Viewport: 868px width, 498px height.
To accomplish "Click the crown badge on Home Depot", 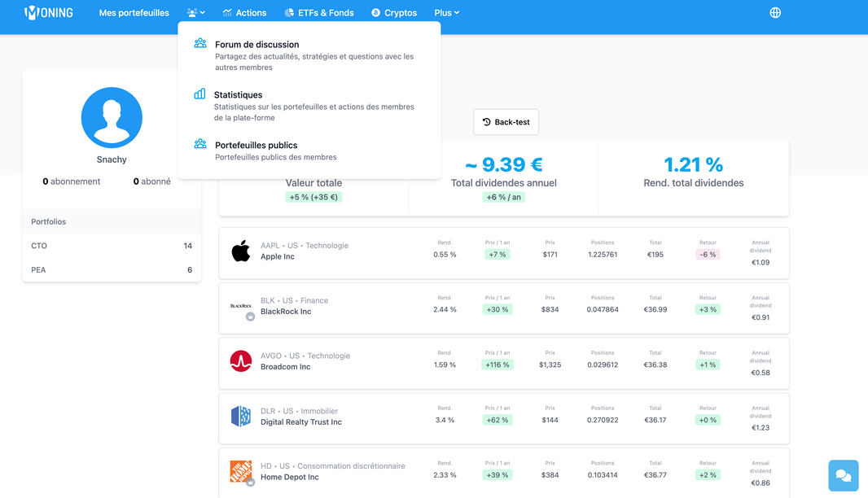I will tap(250, 483).
